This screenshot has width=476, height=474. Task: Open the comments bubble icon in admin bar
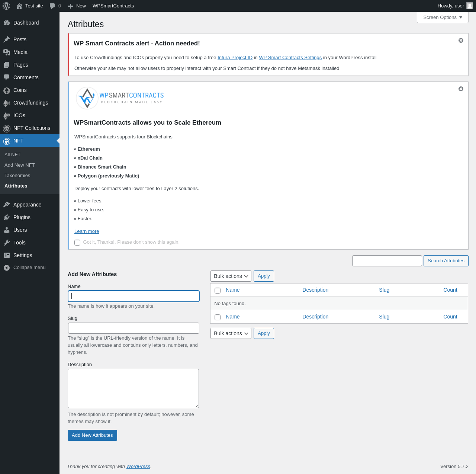click(52, 6)
